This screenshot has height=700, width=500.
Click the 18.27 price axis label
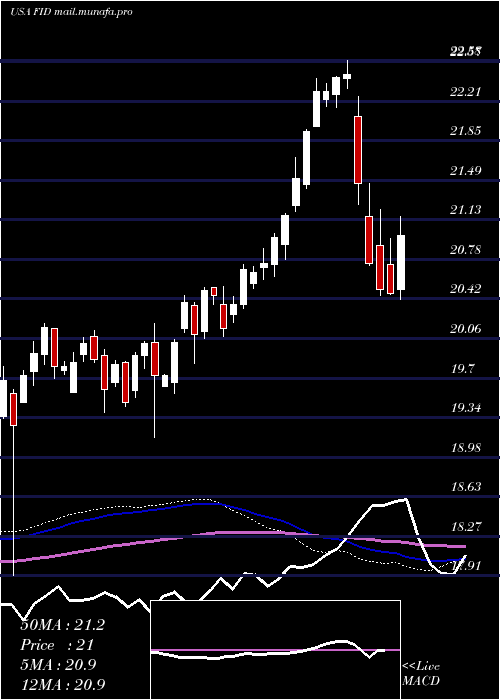pos(465,526)
